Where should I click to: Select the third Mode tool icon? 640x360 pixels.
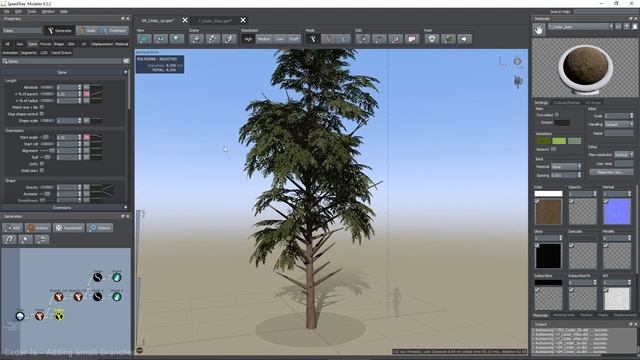(344, 39)
